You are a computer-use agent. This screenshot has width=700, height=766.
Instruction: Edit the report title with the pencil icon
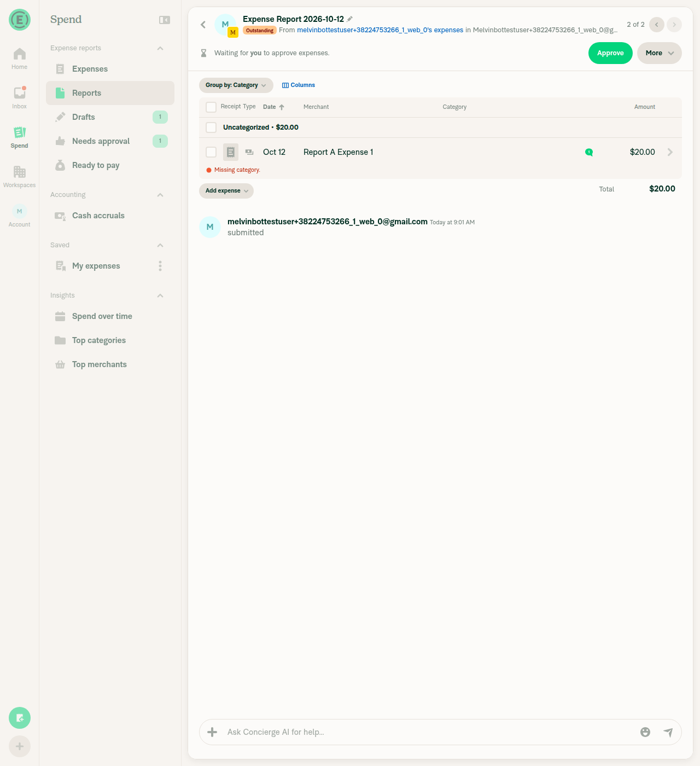click(x=350, y=19)
